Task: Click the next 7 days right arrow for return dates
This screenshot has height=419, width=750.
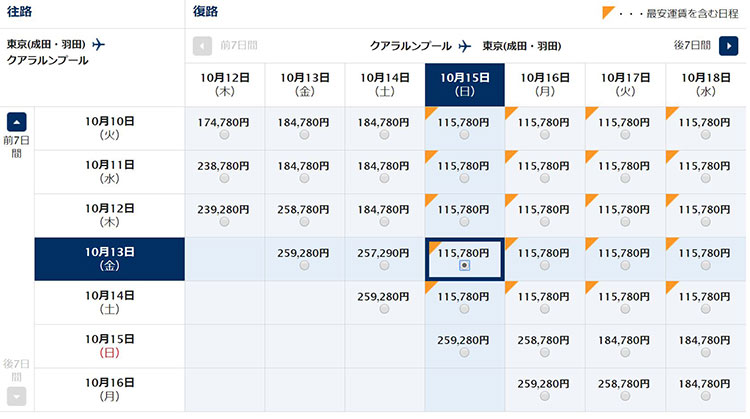Action: [728, 46]
